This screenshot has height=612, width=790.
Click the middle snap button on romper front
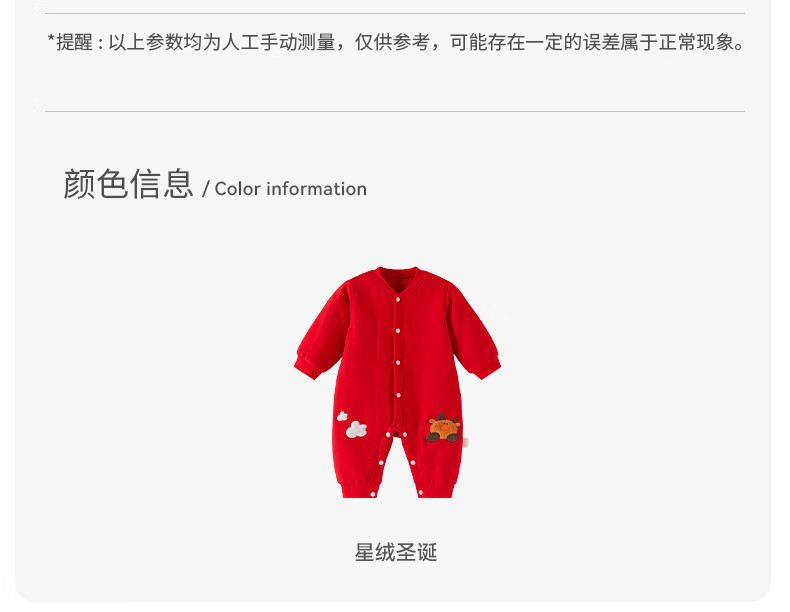398,363
